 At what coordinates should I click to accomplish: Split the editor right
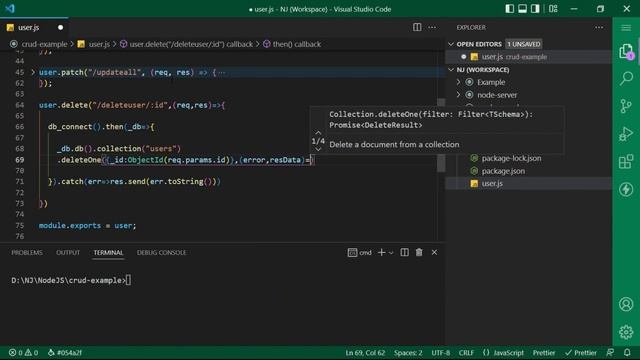[417, 27]
